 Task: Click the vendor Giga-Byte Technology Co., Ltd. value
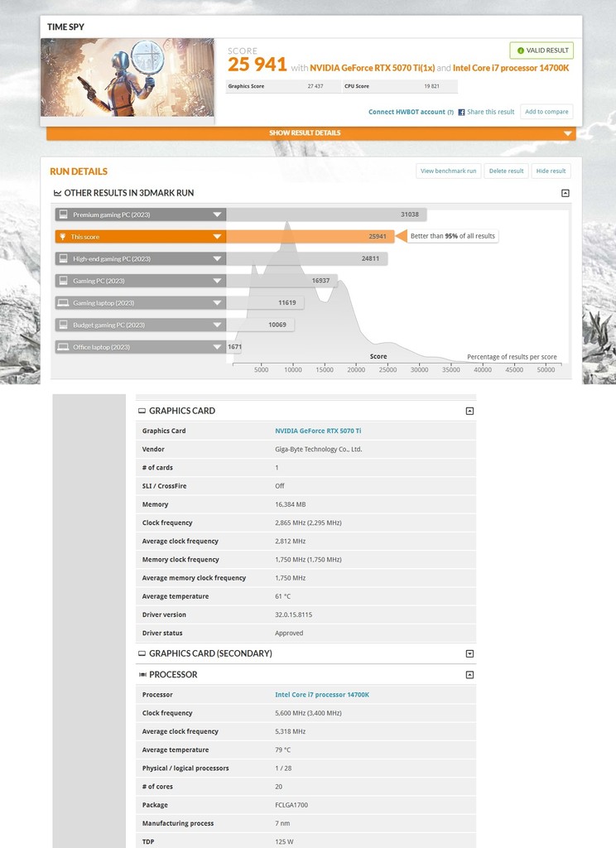coord(319,450)
